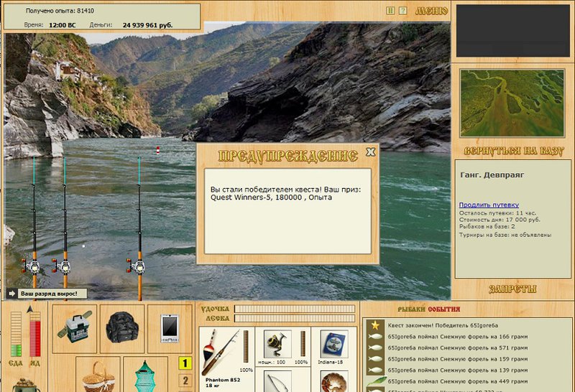The height and width of the screenshot is (392, 575).
Task: Open the tackle box icon
Action: point(75,329)
